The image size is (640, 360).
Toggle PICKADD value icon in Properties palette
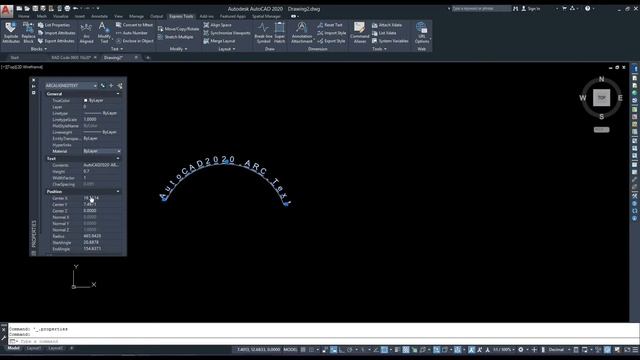(x=103, y=86)
